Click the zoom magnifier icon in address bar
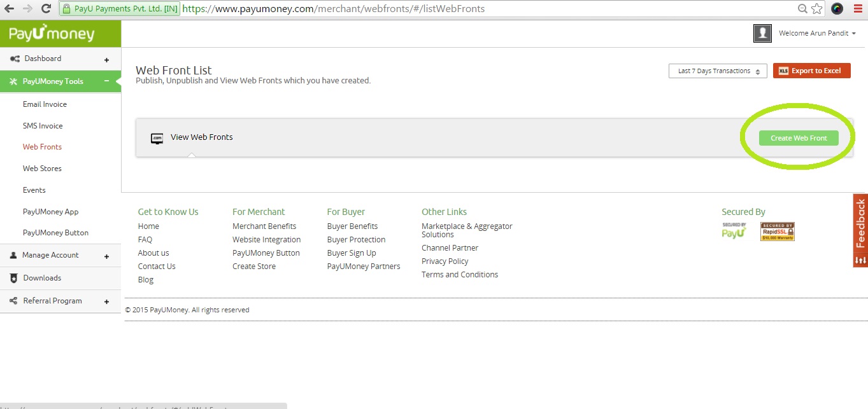Screen dimensions: 868x409 (x=803, y=9)
